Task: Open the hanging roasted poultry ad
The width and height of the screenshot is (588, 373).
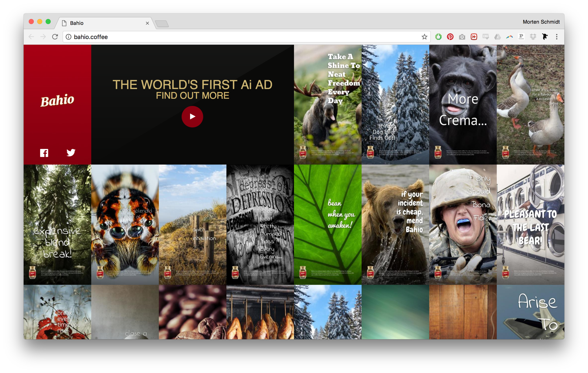Action: (260, 312)
